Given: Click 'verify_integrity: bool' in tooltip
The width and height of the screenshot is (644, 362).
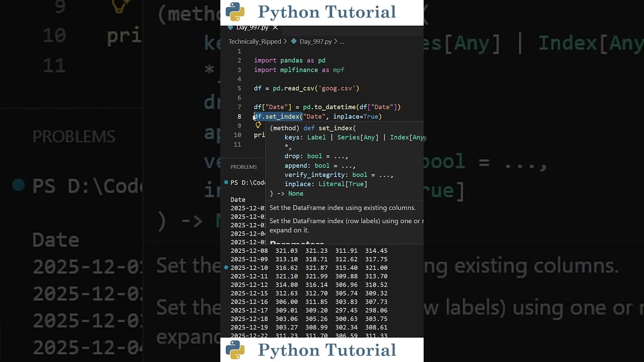Looking at the screenshot, I should pyautogui.click(x=339, y=175).
